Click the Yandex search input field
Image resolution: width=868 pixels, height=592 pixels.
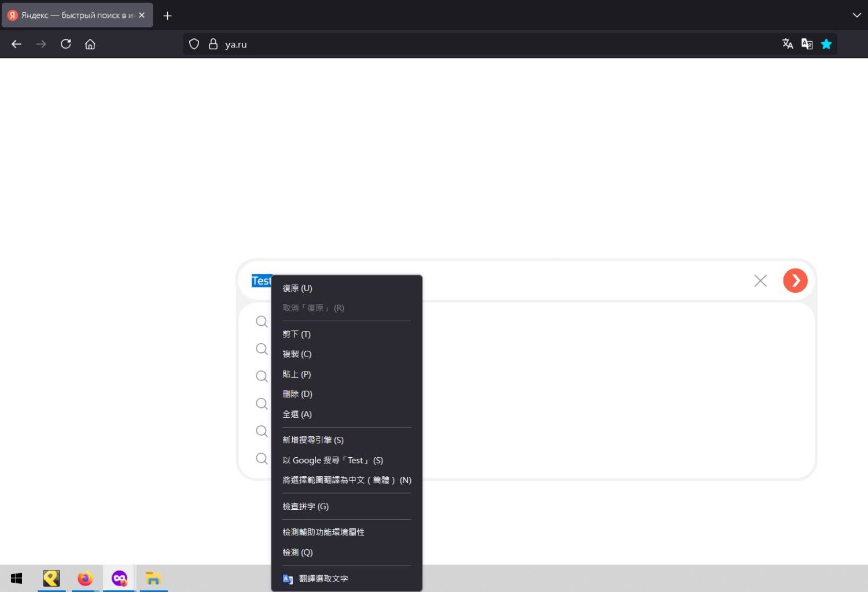click(x=498, y=281)
